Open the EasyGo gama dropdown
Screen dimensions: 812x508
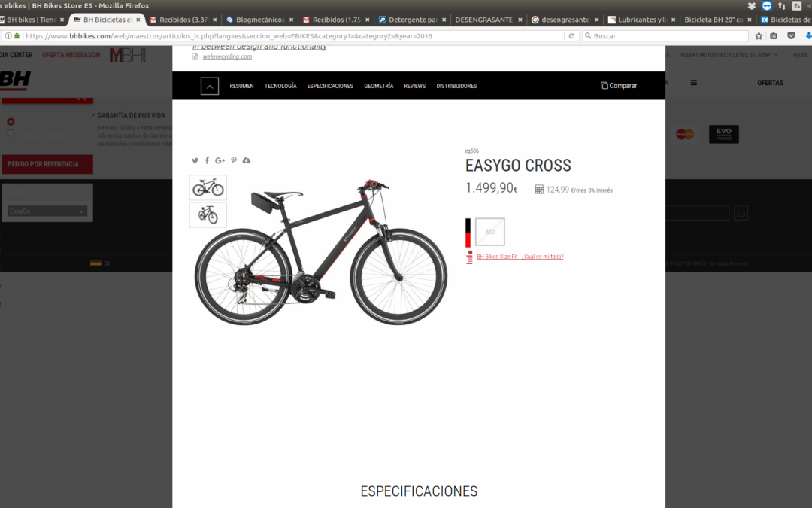[47, 211]
